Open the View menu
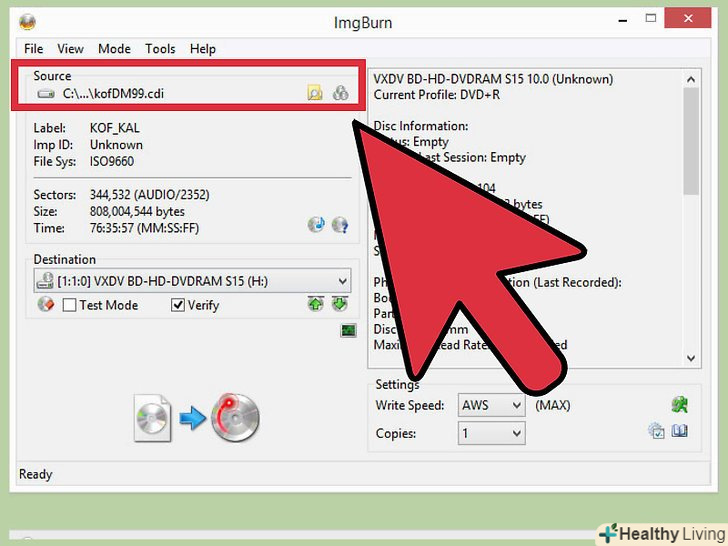This screenshot has height=546, width=728. pos(70,49)
